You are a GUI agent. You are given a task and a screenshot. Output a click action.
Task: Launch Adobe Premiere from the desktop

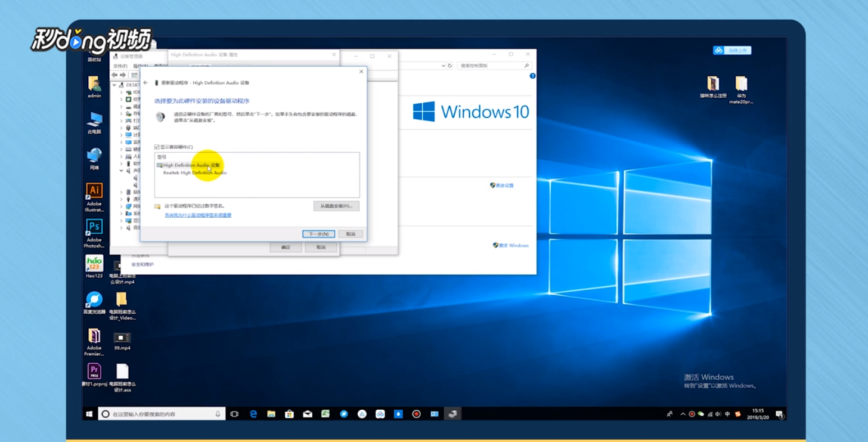(94, 342)
